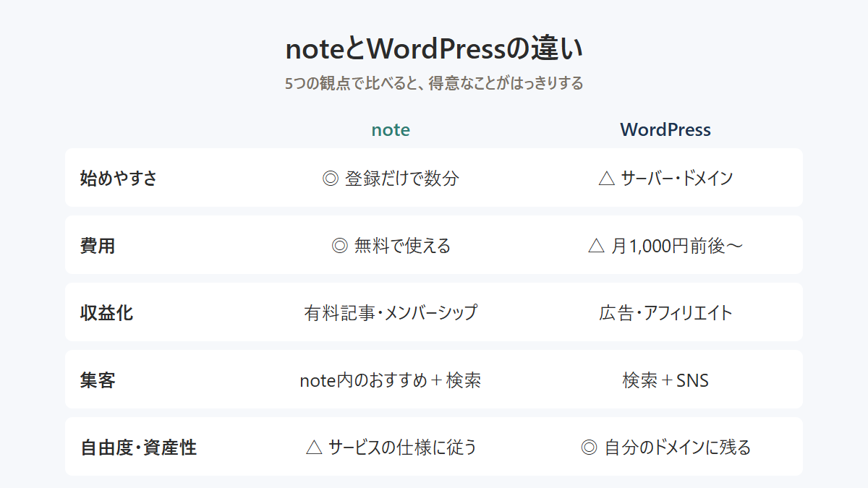
Task: Click the cell "◎ 自分のドメインに残る"
Action: pos(665,447)
